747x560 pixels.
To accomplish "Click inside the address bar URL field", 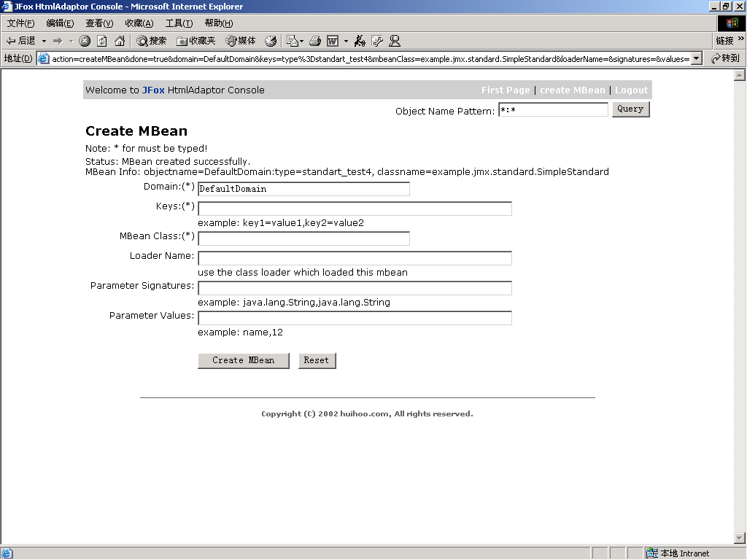I will click(x=370, y=59).
